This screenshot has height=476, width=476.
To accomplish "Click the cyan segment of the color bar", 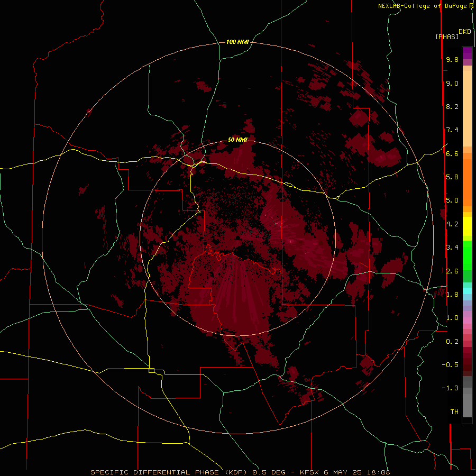I will click(x=467, y=291).
